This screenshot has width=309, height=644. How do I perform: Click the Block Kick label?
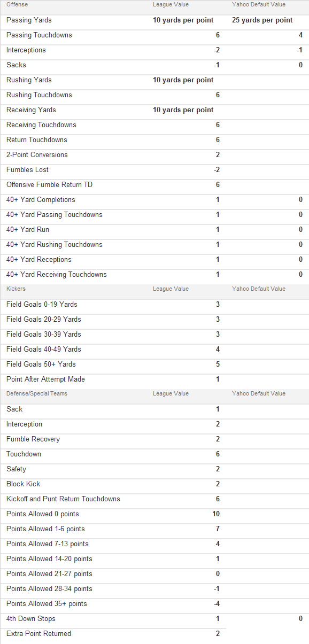click(24, 484)
